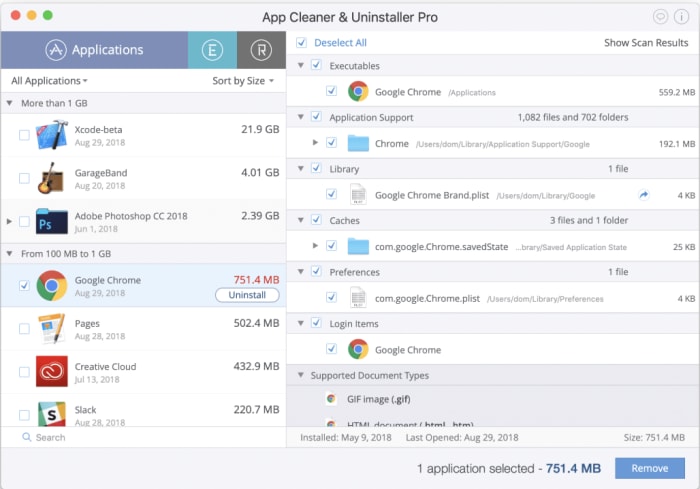Reveal Google Chrome Brand.plist using arrow icon
The image size is (700, 489).
point(644,195)
